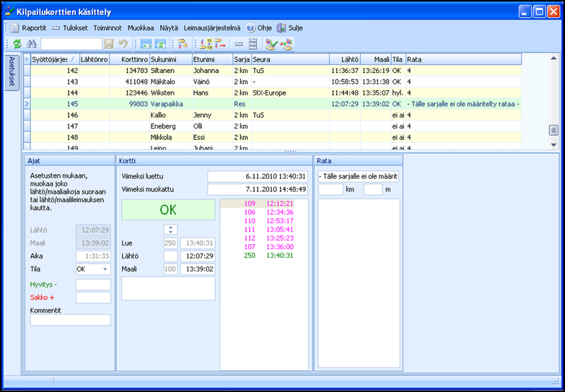Click the Lähtönro column header
Image resolution: width=565 pixels, height=392 pixels.
(x=95, y=59)
